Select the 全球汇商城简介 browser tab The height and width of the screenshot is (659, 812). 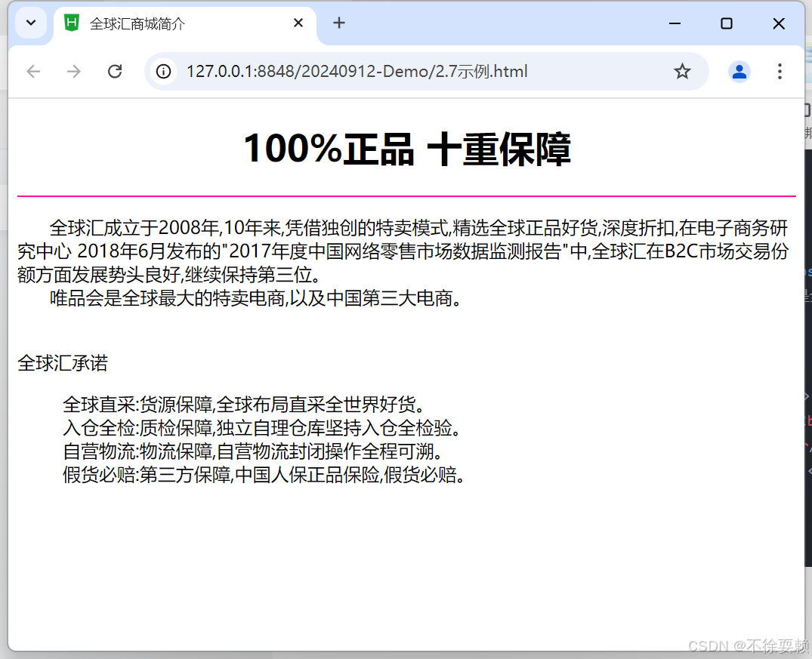click(184, 24)
